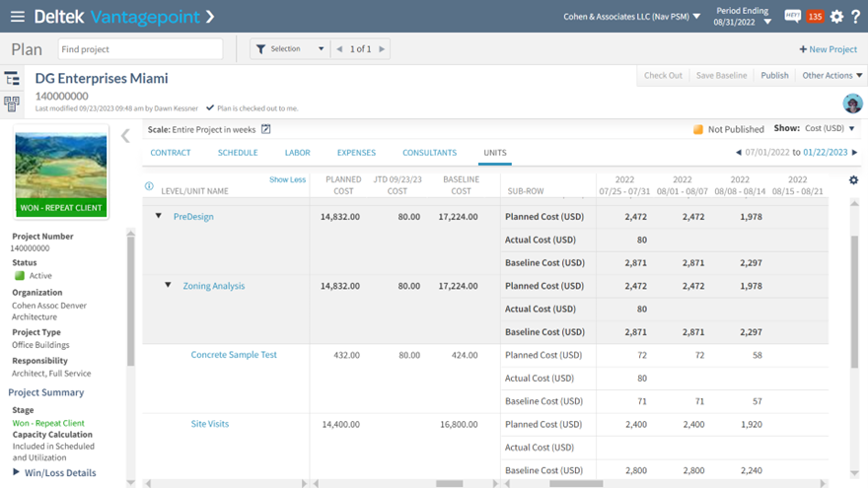Open the hamburger navigation menu

pyautogui.click(x=17, y=17)
